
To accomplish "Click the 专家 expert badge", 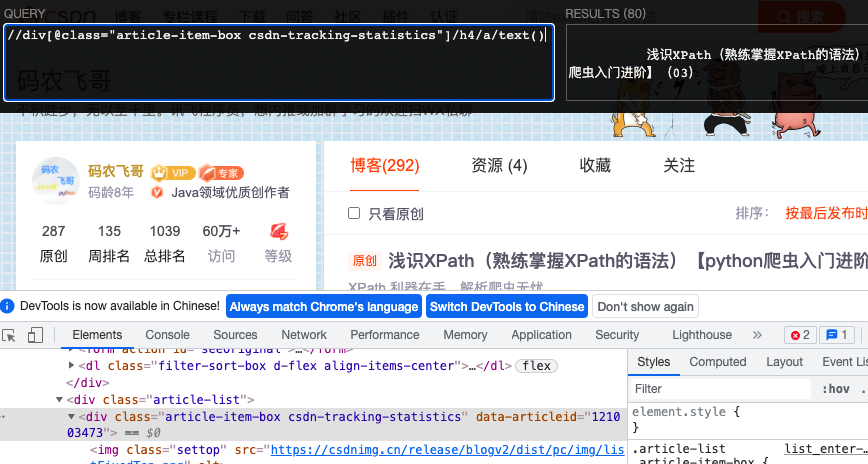I will [221, 173].
